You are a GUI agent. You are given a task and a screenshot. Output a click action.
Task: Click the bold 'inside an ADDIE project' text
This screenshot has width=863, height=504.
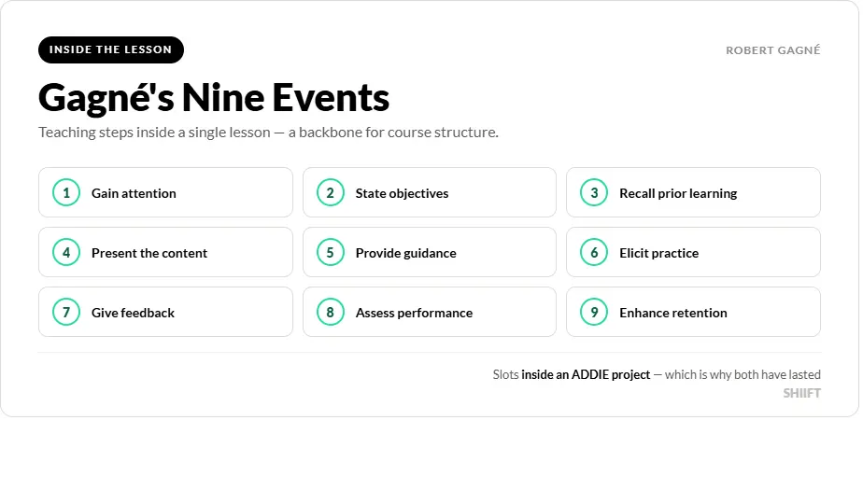pos(586,374)
